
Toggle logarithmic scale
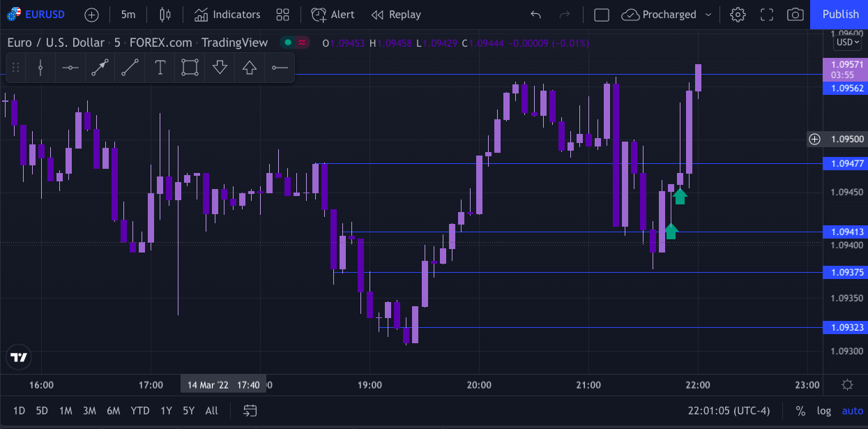click(x=824, y=411)
